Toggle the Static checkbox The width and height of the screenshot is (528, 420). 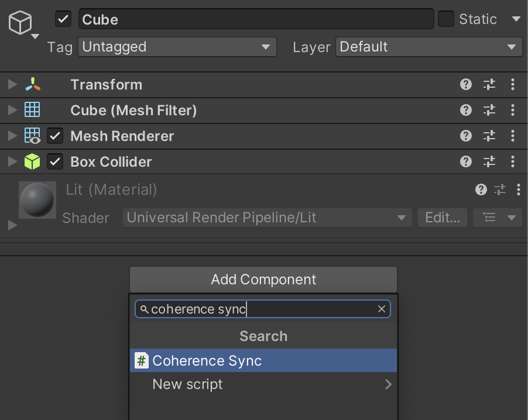tap(446, 19)
